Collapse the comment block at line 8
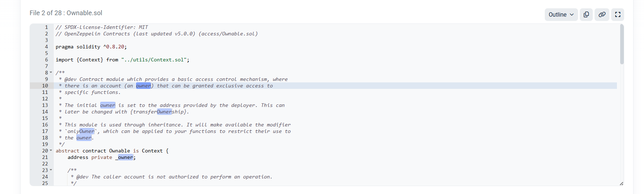The image size is (644, 194). pos(51,73)
